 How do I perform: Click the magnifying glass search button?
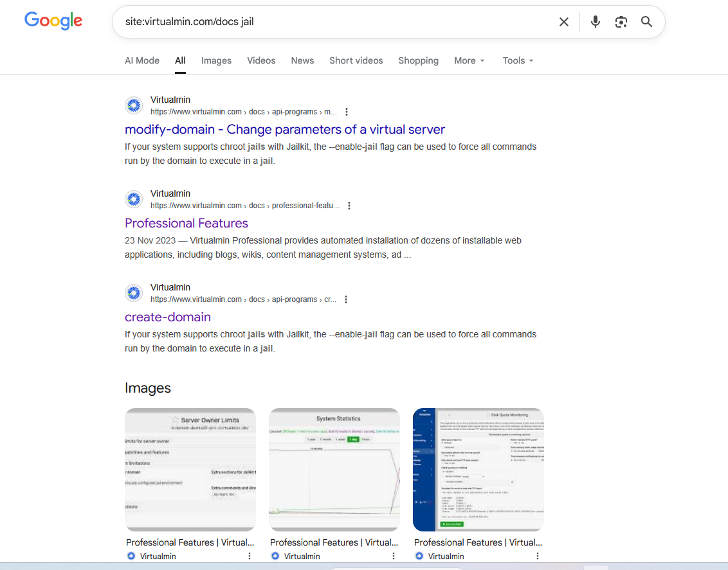[647, 22]
